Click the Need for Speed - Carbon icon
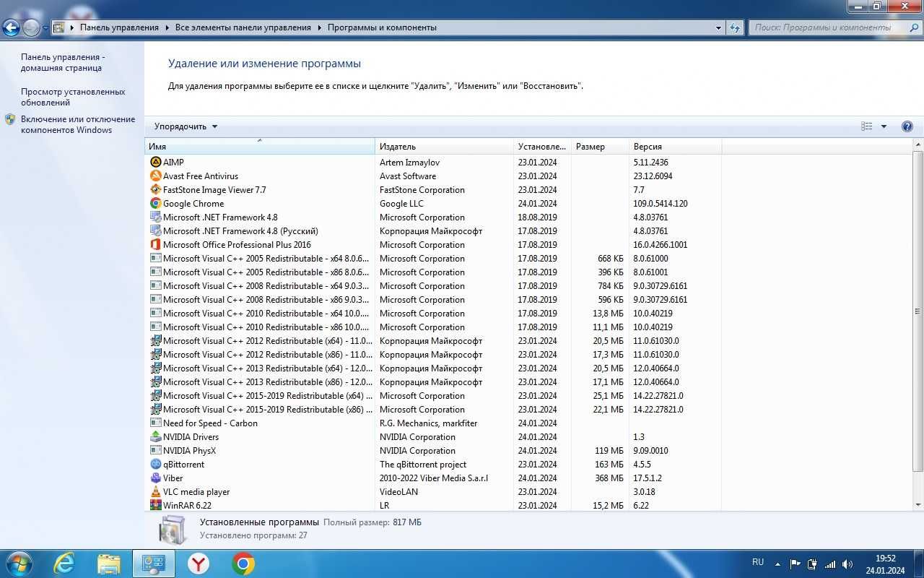The image size is (924, 578). 155,423
